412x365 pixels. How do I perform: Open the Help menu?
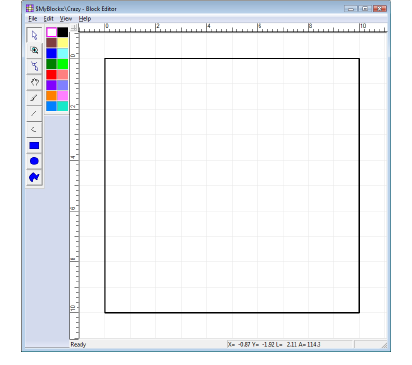coord(85,19)
